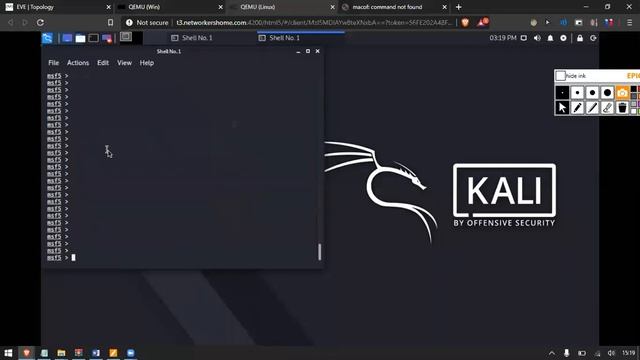Click the Brave browser icon in Windows taskbar

pyautogui.click(x=27, y=353)
